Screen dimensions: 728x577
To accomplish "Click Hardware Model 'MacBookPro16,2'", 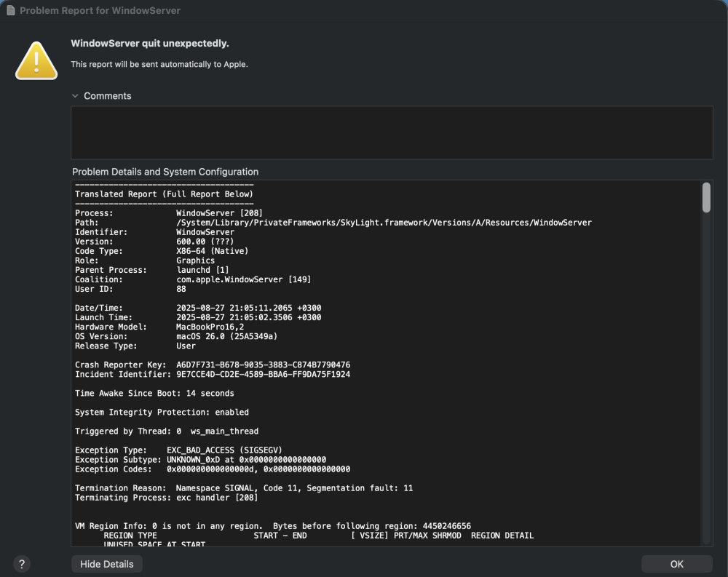I will coord(210,327).
